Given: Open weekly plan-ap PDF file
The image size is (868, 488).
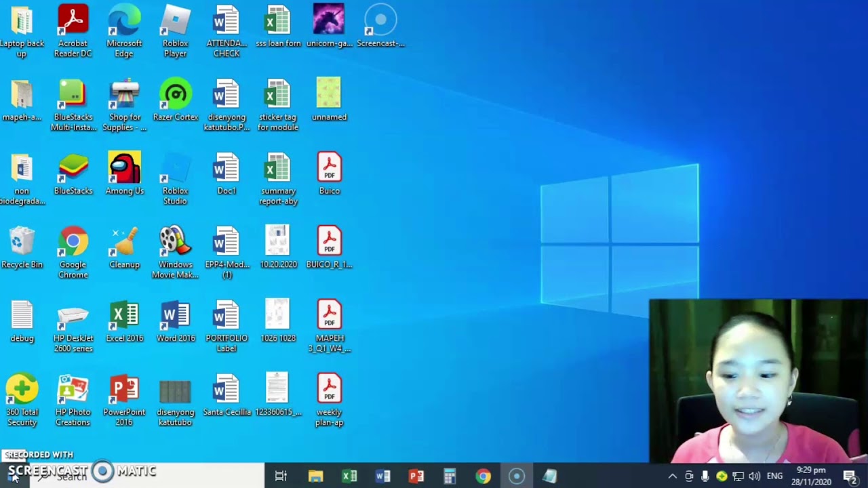Looking at the screenshot, I should pyautogui.click(x=329, y=401).
